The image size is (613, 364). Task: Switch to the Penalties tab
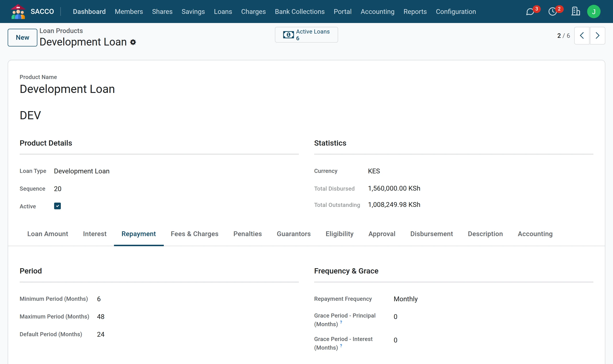247,234
